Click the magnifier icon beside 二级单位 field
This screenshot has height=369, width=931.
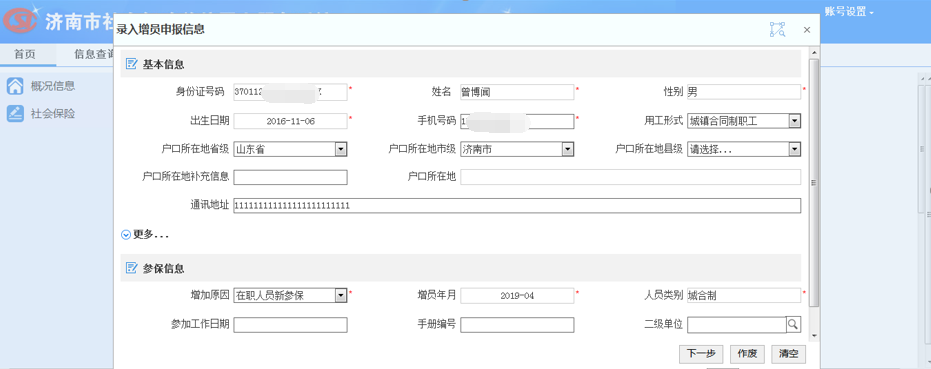(793, 324)
